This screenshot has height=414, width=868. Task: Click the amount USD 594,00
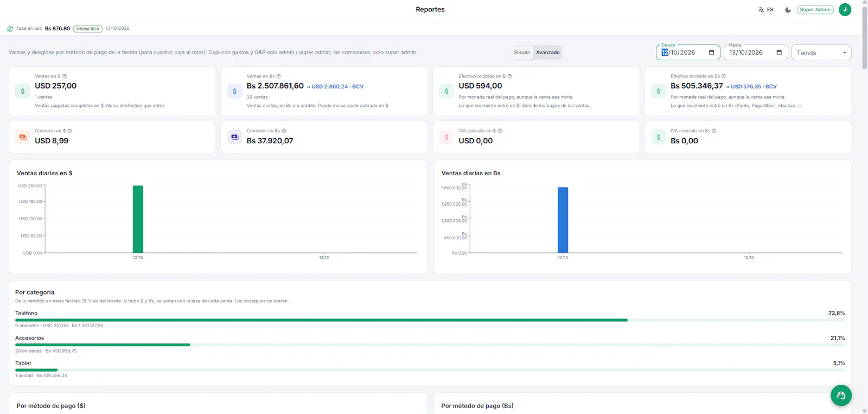tap(480, 86)
